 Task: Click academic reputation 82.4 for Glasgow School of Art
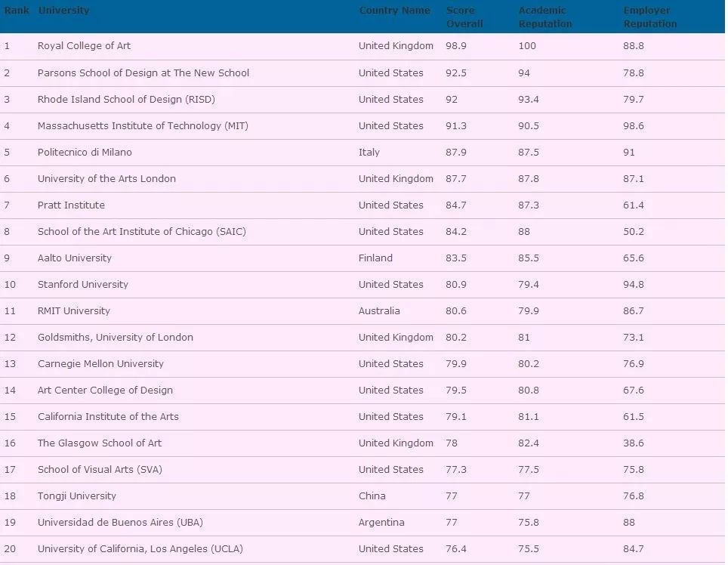coord(529,443)
